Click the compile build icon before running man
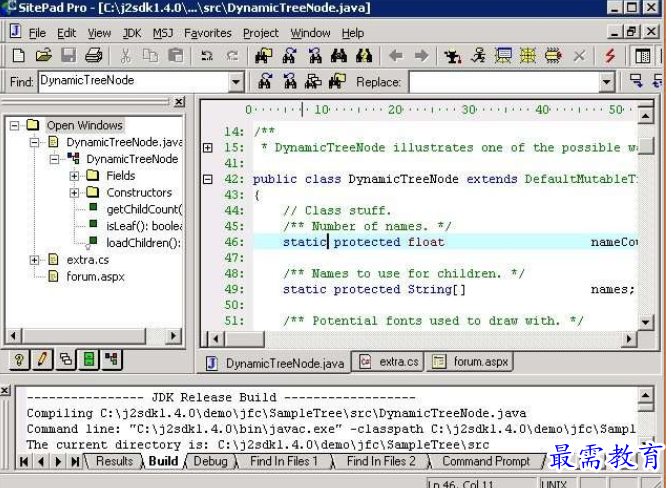The width and height of the screenshot is (671, 488). 452,56
